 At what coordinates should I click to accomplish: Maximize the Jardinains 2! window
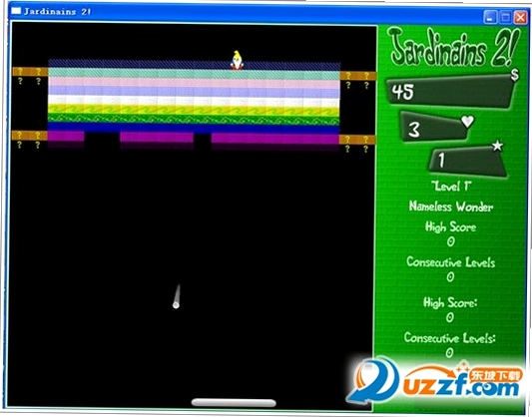[505, 17]
